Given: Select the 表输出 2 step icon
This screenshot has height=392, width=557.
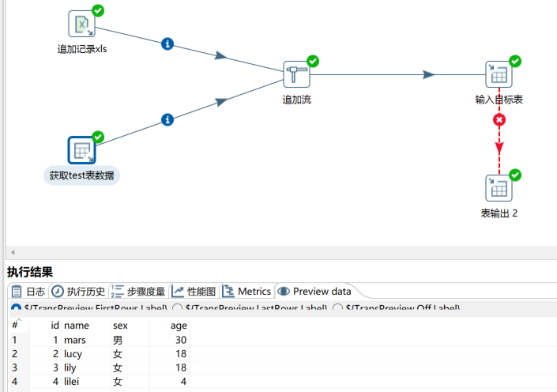Looking at the screenshot, I should [x=499, y=188].
